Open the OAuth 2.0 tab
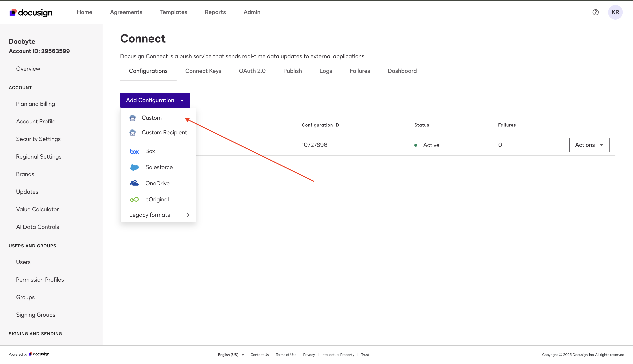633x364 pixels. pyautogui.click(x=252, y=71)
